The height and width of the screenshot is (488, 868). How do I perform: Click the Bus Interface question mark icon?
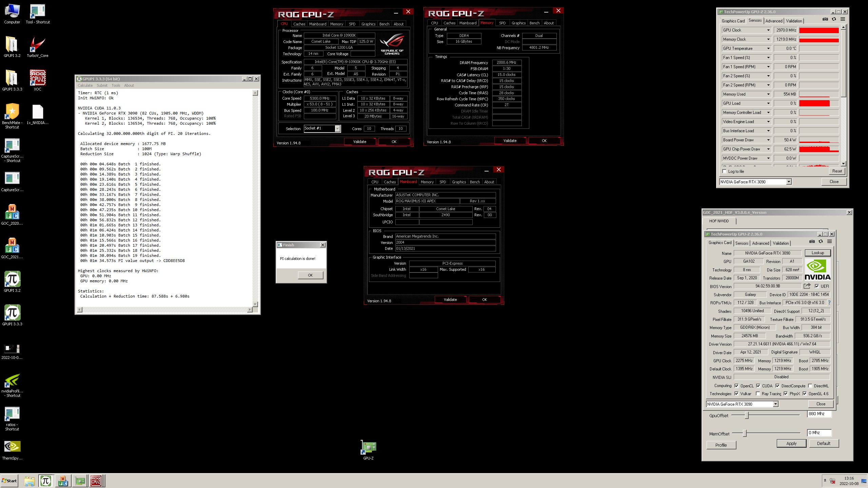coord(829,303)
